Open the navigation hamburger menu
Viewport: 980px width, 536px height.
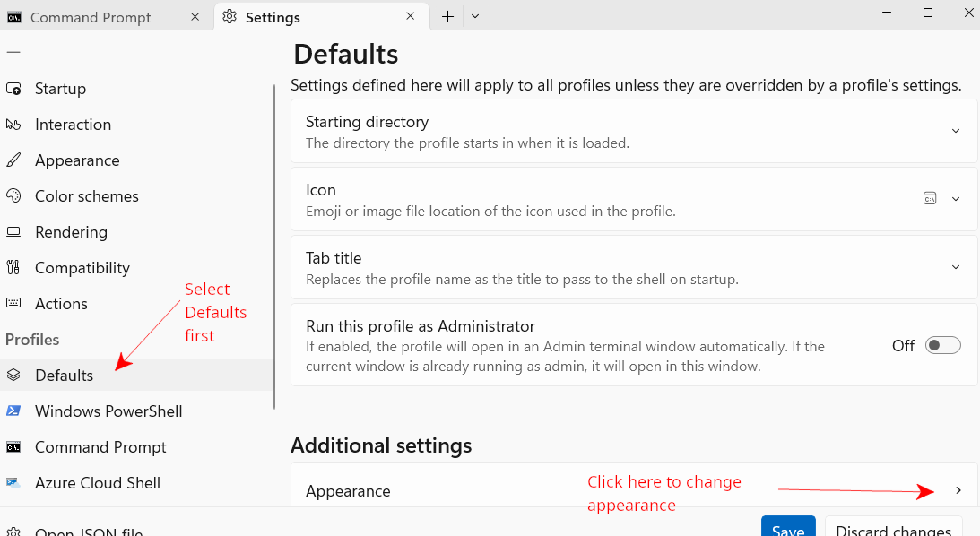13,52
